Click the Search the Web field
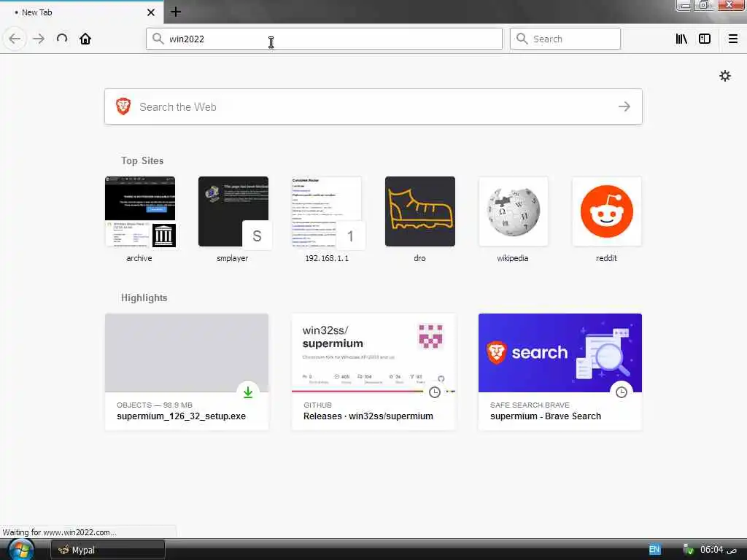The width and height of the screenshot is (747, 560). (373, 106)
